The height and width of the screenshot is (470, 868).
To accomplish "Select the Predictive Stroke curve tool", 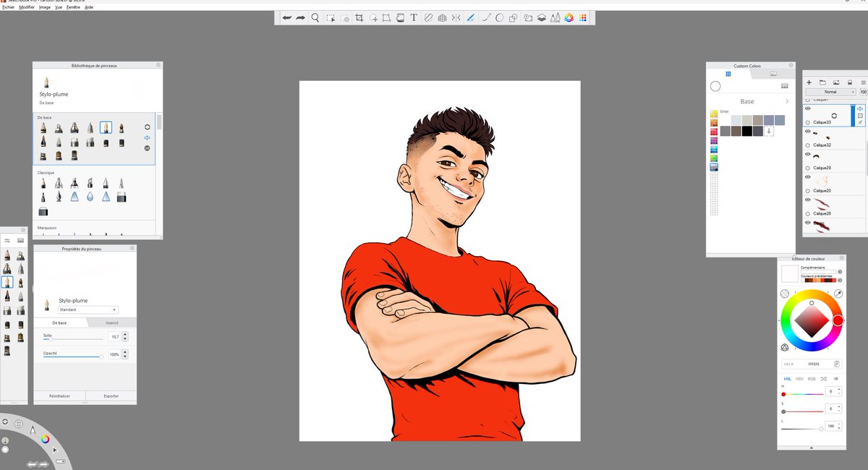I will [485, 18].
